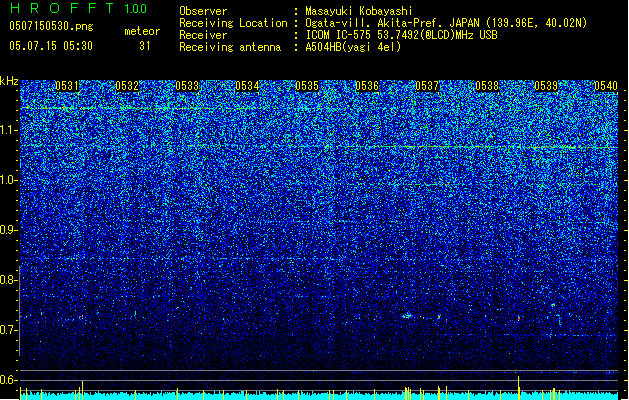
Task: Click the 0535 time marker
Action: 307,86
